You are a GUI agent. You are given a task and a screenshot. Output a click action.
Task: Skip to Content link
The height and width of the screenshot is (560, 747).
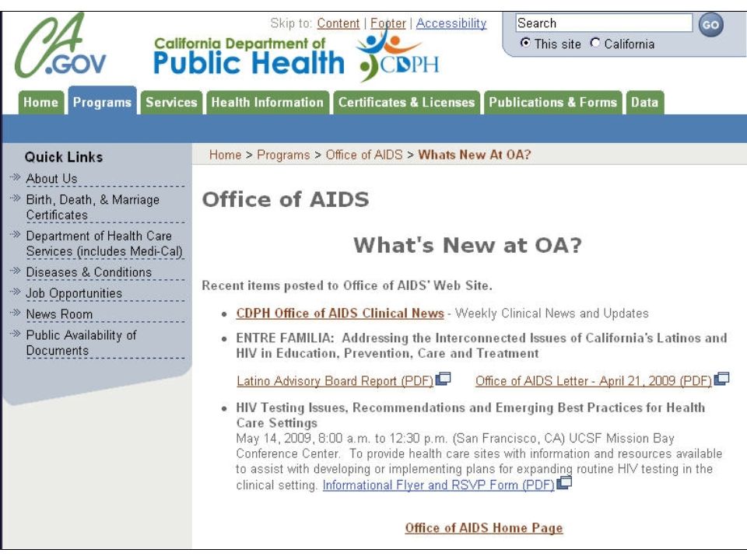[x=338, y=23]
